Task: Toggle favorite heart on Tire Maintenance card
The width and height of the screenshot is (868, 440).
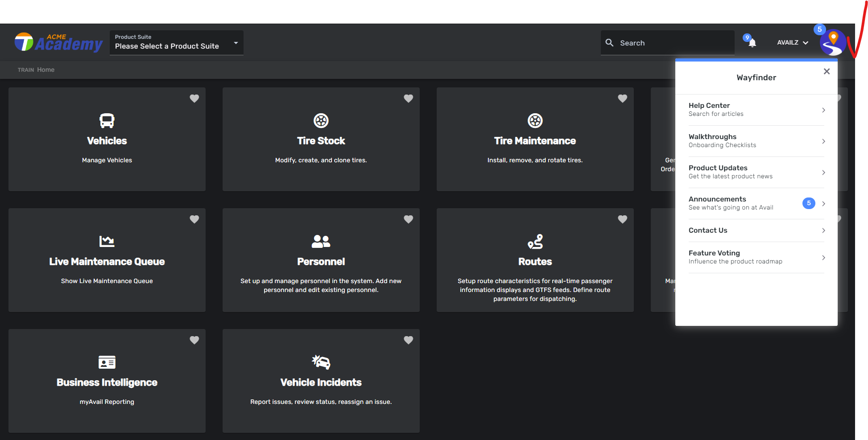Action: [623, 99]
